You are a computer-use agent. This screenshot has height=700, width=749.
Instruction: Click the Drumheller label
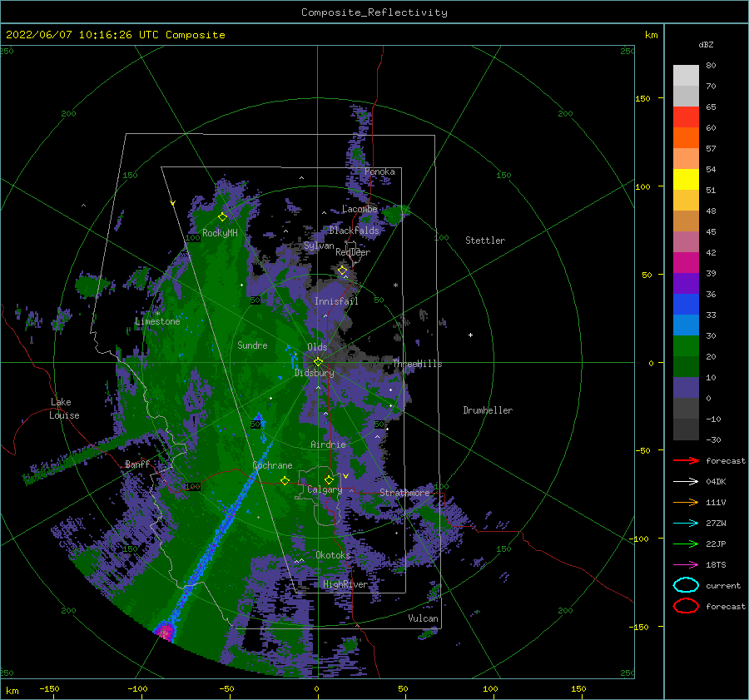(488, 410)
